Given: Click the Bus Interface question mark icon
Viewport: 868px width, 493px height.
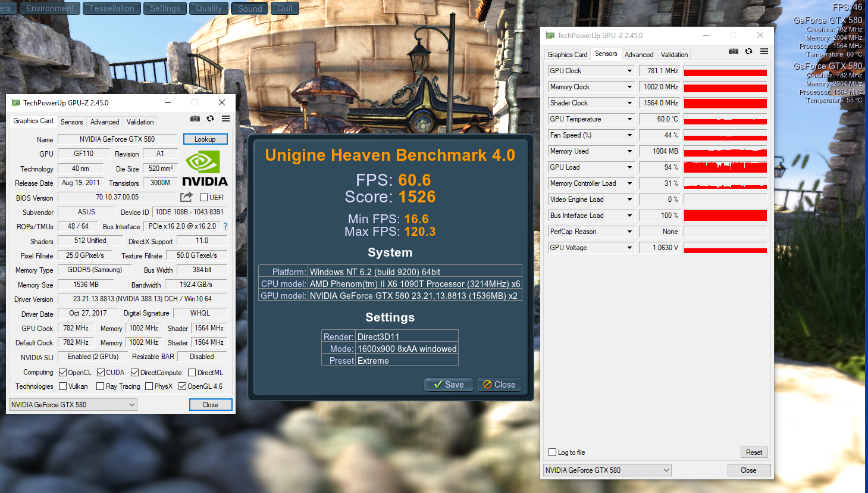Looking at the screenshot, I should (x=225, y=226).
